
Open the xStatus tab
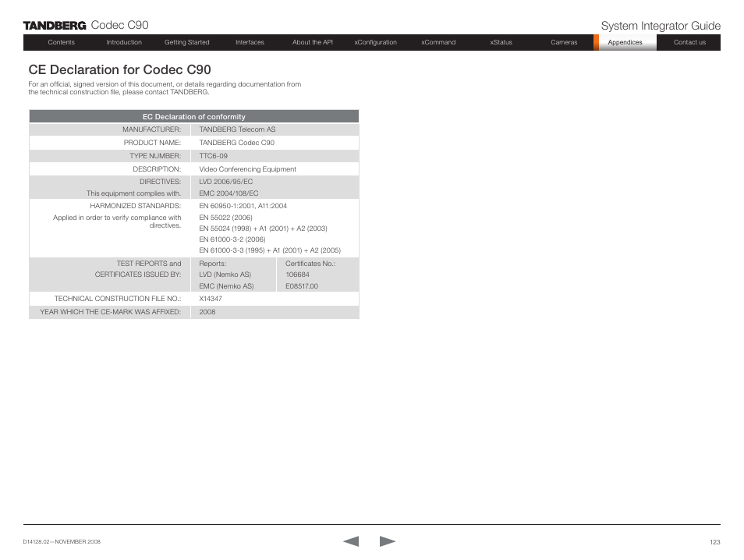[x=501, y=42]
